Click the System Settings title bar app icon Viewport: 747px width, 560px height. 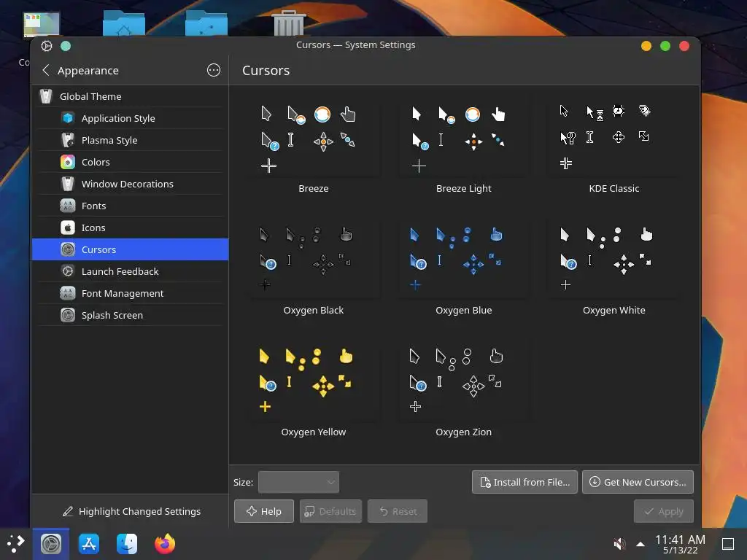(46, 46)
